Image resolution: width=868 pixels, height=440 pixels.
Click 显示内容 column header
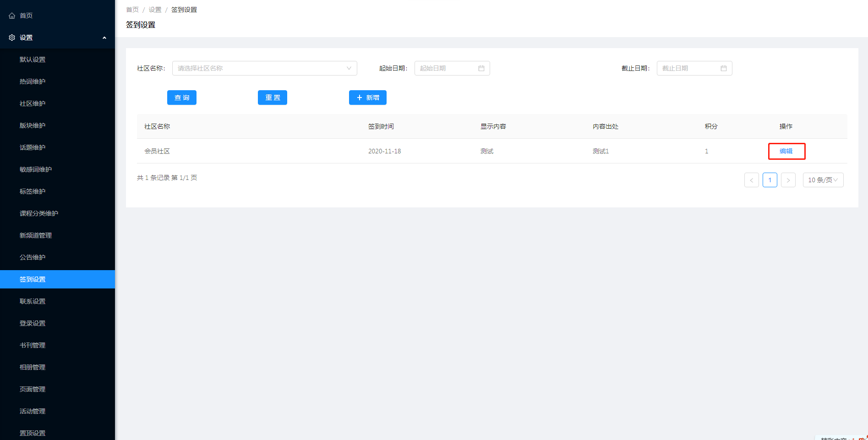pyautogui.click(x=493, y=126)
